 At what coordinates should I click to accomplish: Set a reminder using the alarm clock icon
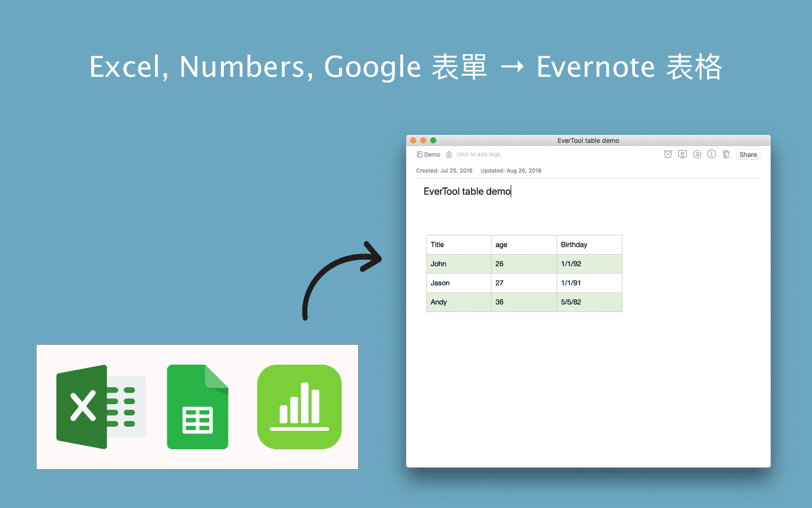coord(668,154)
